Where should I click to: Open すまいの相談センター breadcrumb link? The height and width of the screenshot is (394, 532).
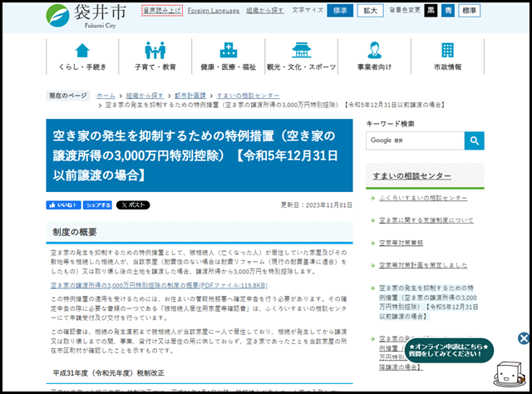point(248,96)
